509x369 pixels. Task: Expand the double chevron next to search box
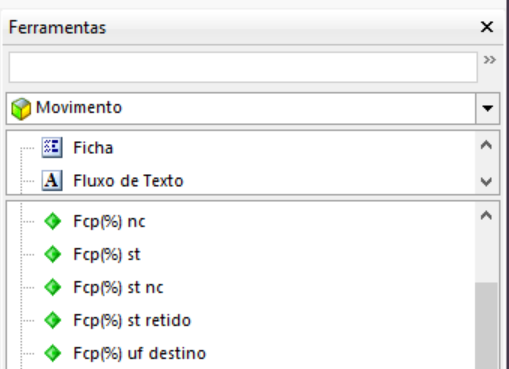point(490,60)
